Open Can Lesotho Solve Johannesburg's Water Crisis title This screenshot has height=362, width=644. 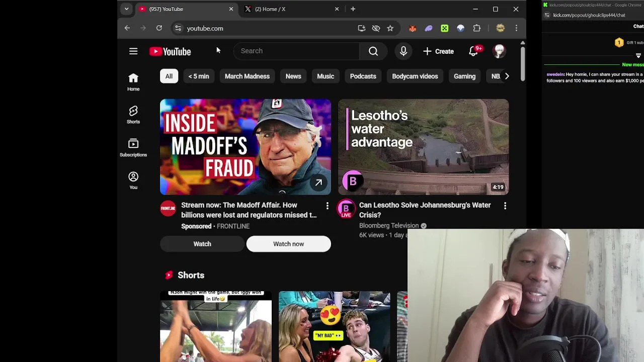coord(425,210)
